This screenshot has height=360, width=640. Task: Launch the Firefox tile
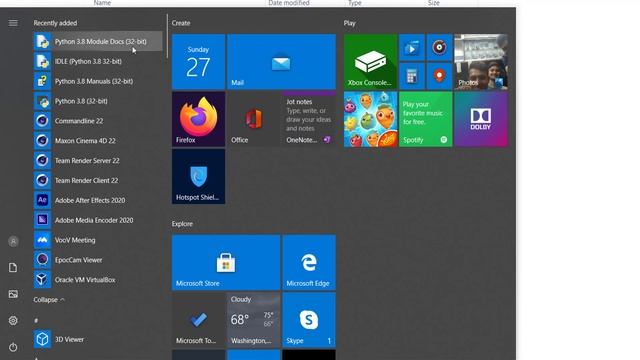[x=198, y=119]
